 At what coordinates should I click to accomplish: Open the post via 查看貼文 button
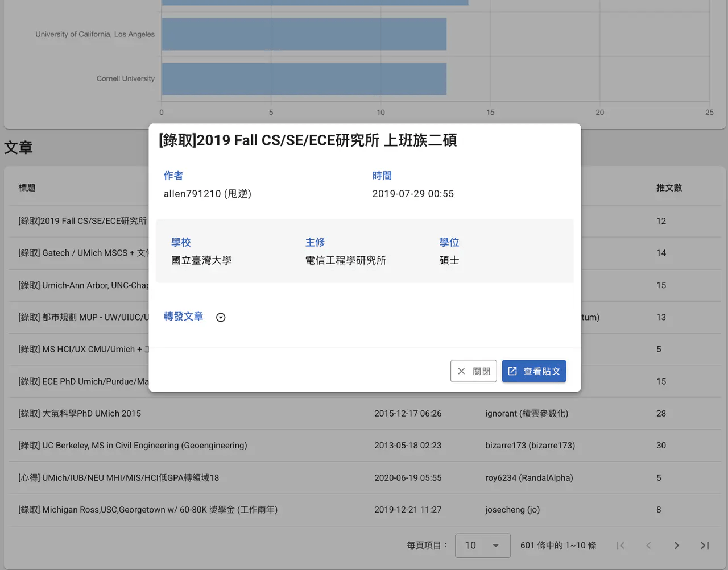534,371
